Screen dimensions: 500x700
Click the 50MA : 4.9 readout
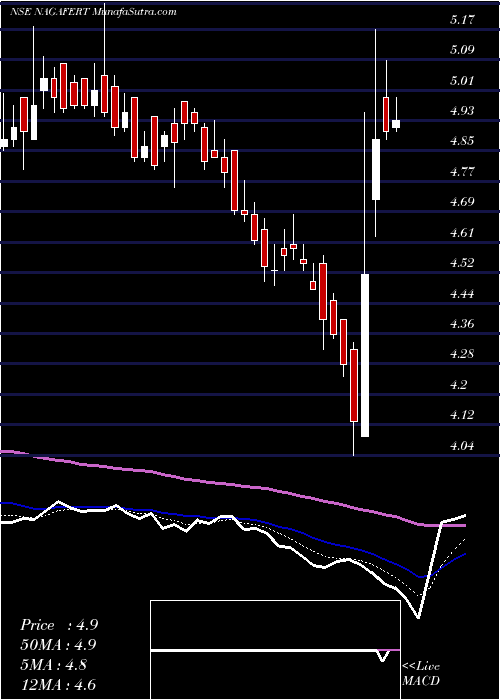[x=59, y=645]
